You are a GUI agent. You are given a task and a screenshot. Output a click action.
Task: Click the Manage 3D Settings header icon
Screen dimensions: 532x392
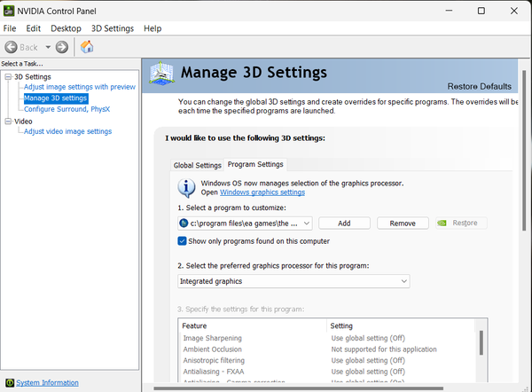[x=162, y=74]
